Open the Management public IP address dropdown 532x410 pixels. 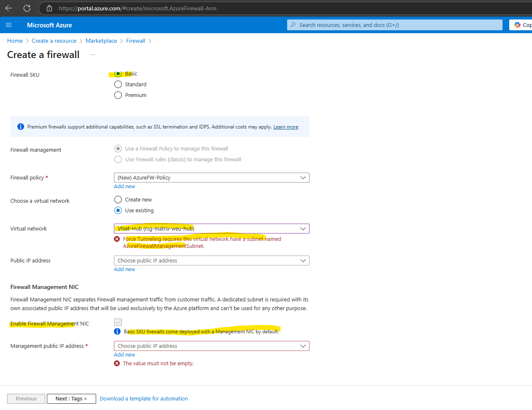click(x=212, y=346)
